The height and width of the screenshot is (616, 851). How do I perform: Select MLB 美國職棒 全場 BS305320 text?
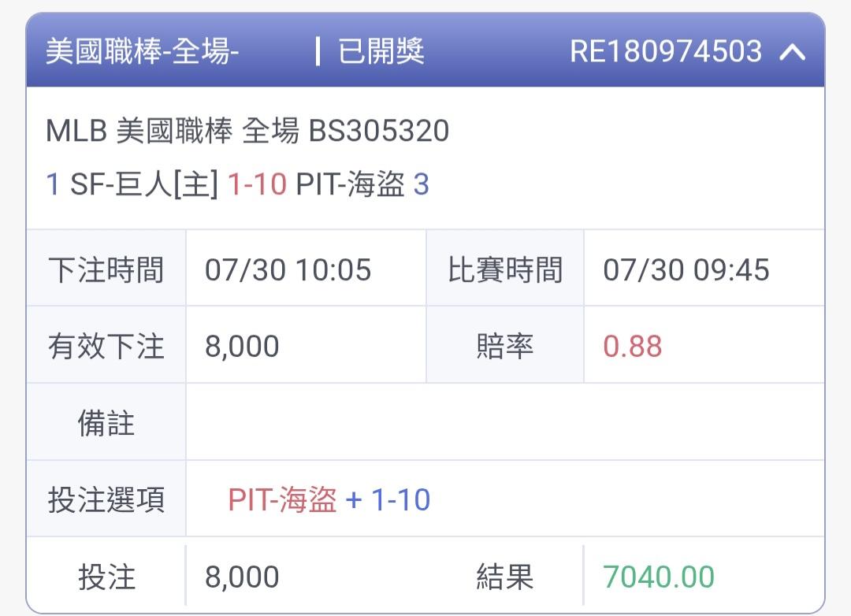coord(247,131)
